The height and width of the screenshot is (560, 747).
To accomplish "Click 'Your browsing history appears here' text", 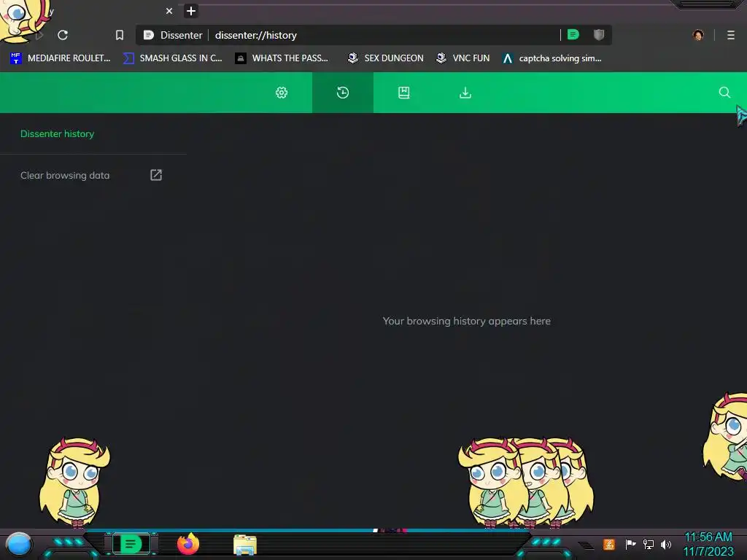I will 466,321.
